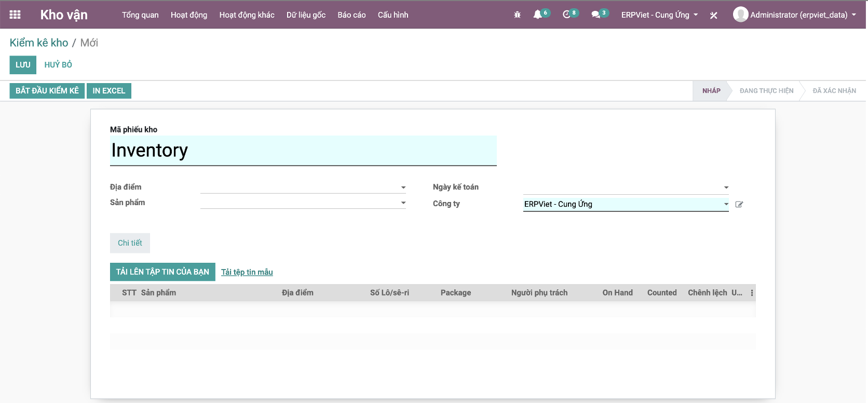This screenshot has width=868, height=403.
Task: Sort by Sản phẩm column header
Action: click(158, 293)
